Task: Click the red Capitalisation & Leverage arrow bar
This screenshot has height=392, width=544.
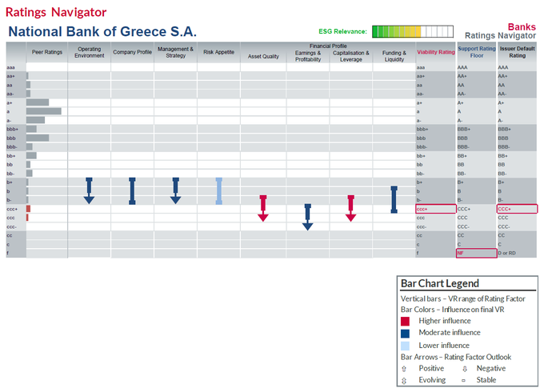Action: point(350,209)
